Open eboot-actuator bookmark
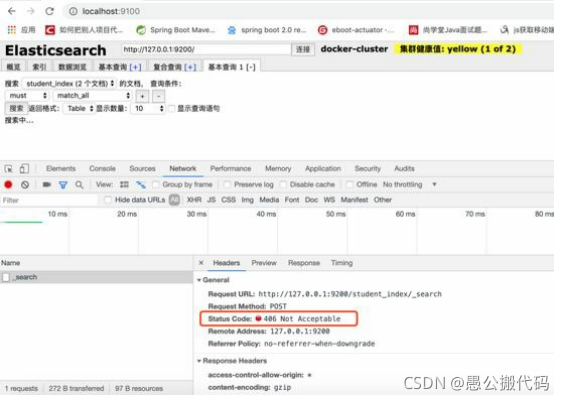 coord(356,30)
